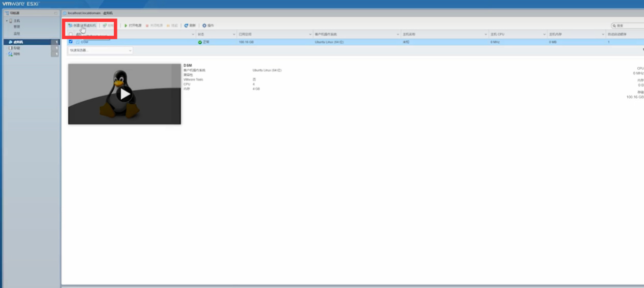Open the 操作 actions gear menu

(x=208, y=25)
